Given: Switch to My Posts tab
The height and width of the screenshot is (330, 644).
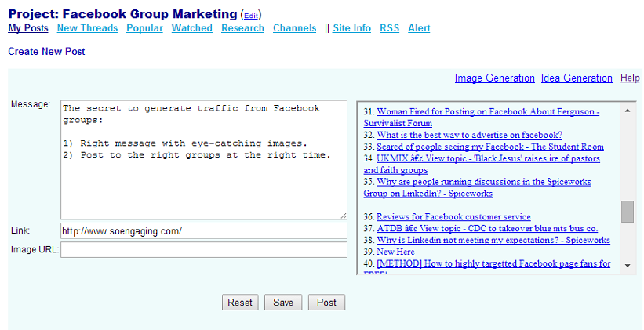Looking at the screenshot, I should [x=28, y=28].
